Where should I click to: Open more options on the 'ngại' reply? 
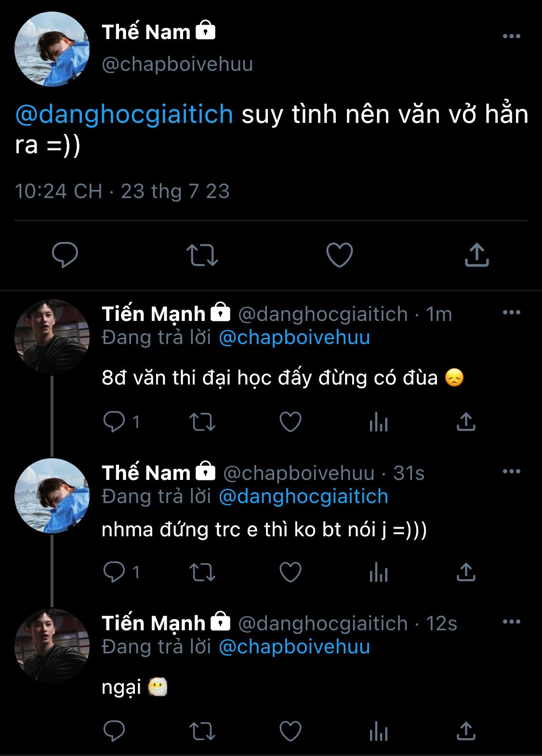click(511, 622)
